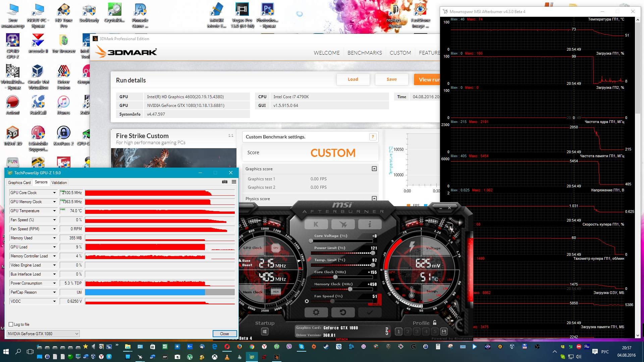This screenshot has height=362, width=644.
Task: Enable the 'Log to file' checkbox
Action: tap(11, 324)
